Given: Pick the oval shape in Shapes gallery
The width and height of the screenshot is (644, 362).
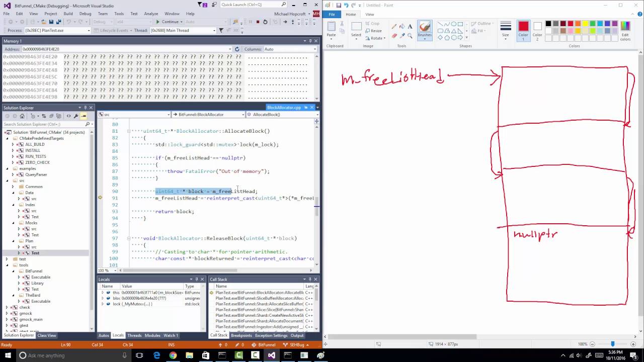Looking at the screenshot, I should click(x=453, y=24).
